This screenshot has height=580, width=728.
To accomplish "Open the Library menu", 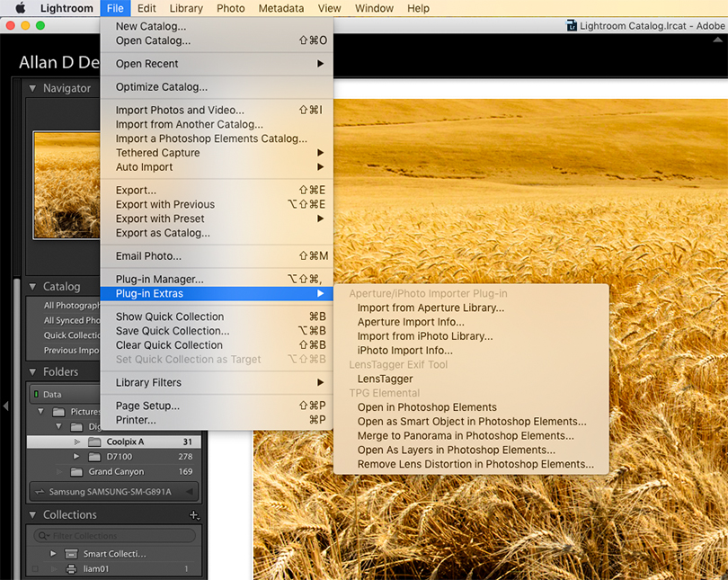I will [x=186, y=8].
